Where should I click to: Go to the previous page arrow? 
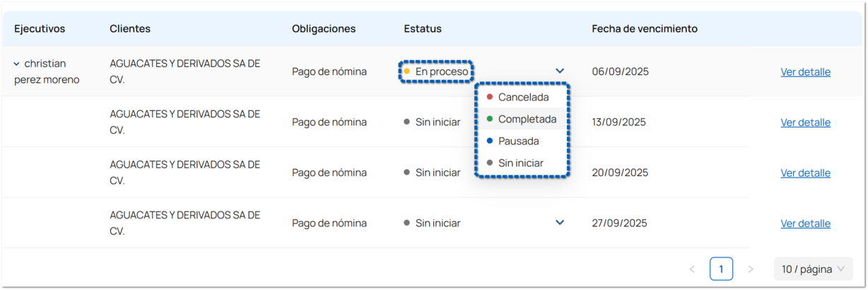pyautogui.click(x=692, y=269)
